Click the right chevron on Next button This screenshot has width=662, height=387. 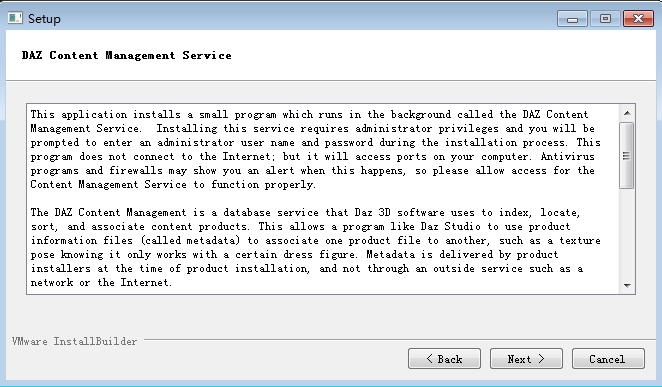(541, 359)
